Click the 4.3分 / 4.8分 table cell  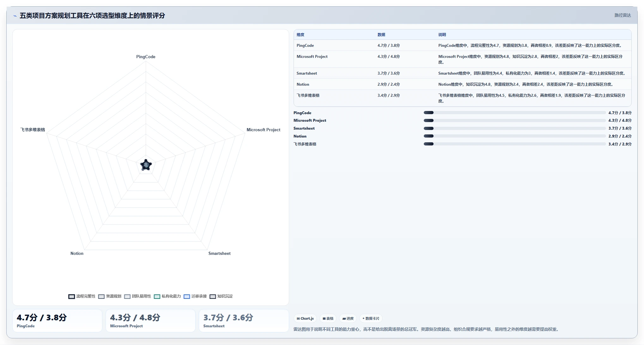tap(388, 57)
